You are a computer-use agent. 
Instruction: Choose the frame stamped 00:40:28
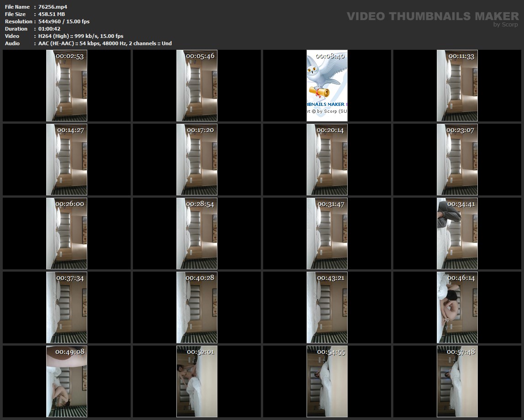pyautogui.click(x=197, y=308)
